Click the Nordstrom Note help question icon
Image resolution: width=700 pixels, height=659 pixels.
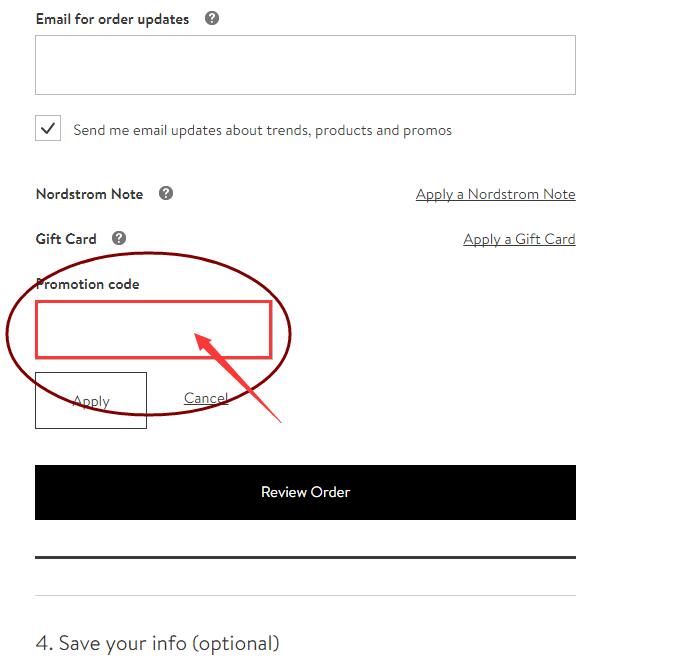(x=166, y=193)
